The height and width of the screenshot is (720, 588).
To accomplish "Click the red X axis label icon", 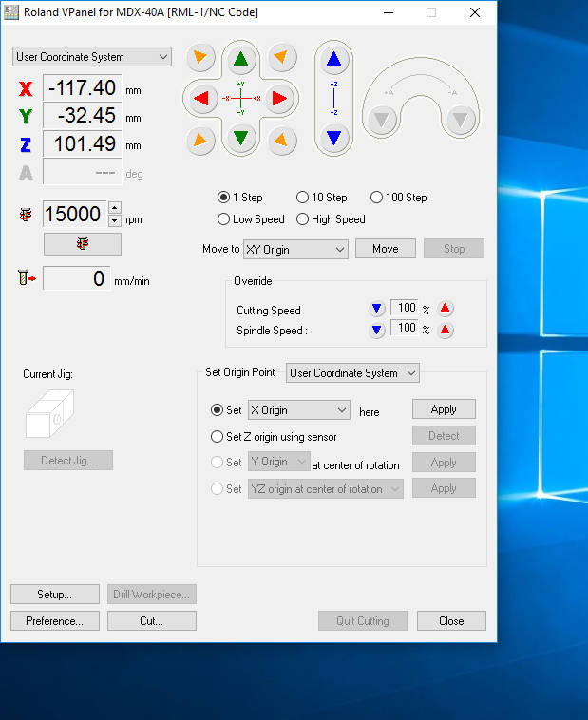I will (26, 88).
